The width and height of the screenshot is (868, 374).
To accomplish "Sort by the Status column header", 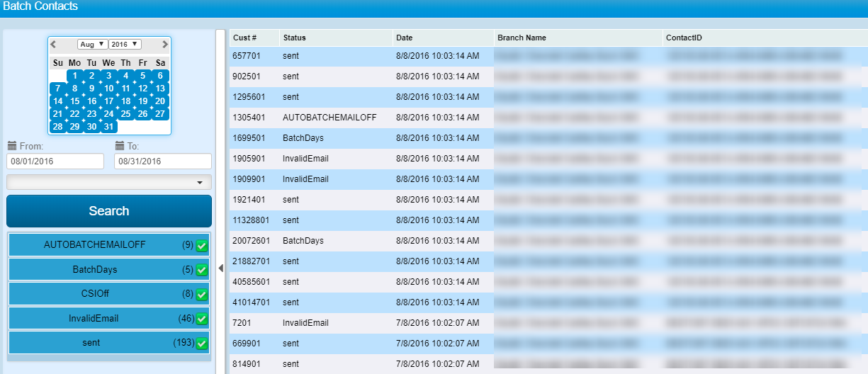I will click(x=294, y=38).
